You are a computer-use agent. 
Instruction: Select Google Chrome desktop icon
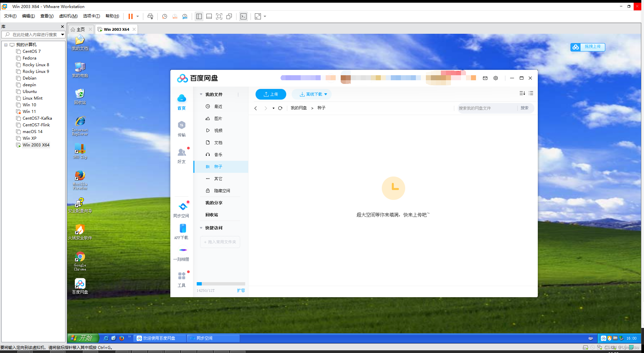click(x=80, y=261)
